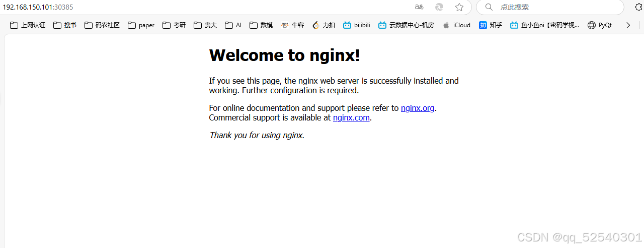Open the 考研 bookmark folder

coord(174,25)
